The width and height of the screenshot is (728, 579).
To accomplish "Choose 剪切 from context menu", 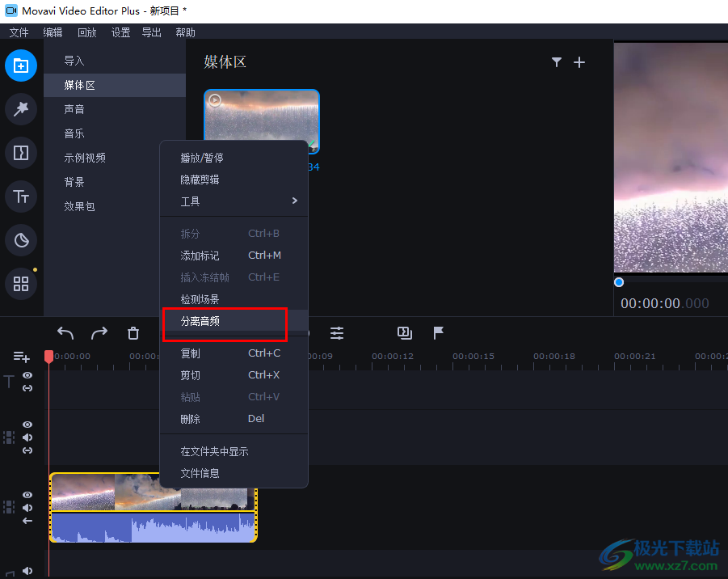I will [234, 375].
